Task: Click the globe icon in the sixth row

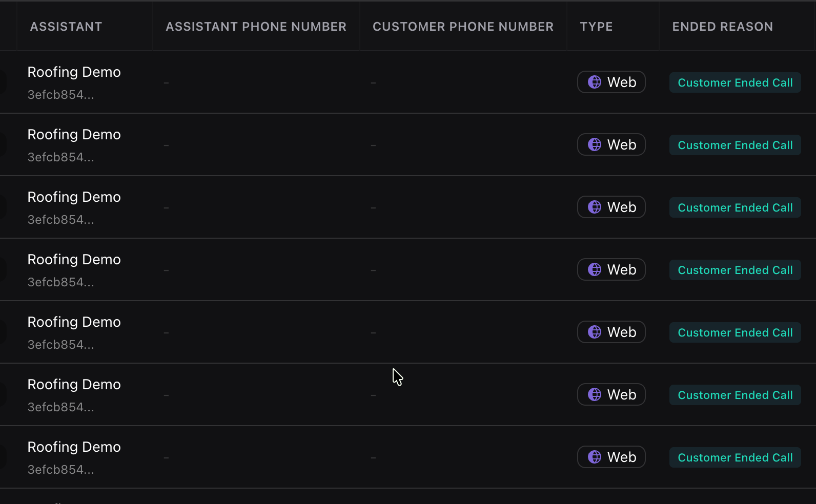Action: click(595, 394)
